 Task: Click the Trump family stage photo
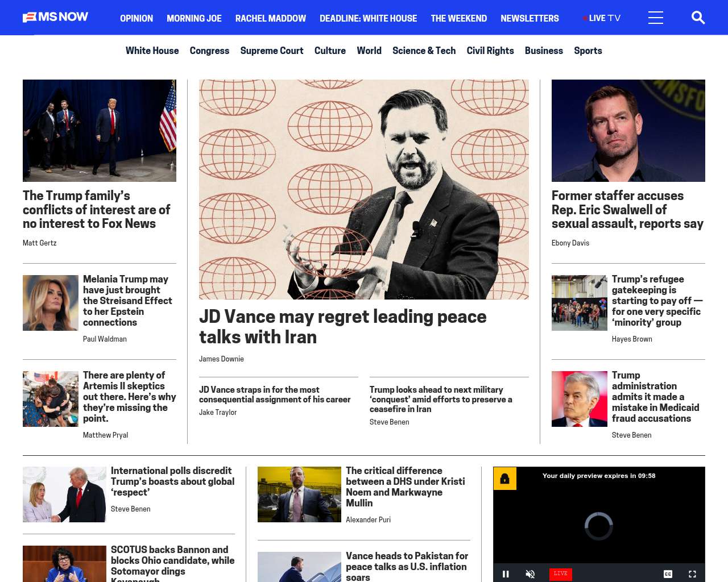100,131
